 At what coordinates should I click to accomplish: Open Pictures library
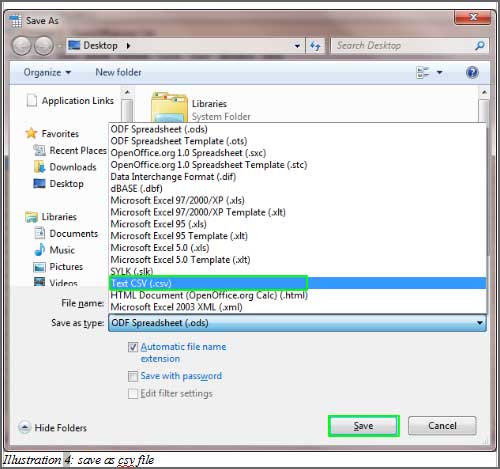pos(66,267)
